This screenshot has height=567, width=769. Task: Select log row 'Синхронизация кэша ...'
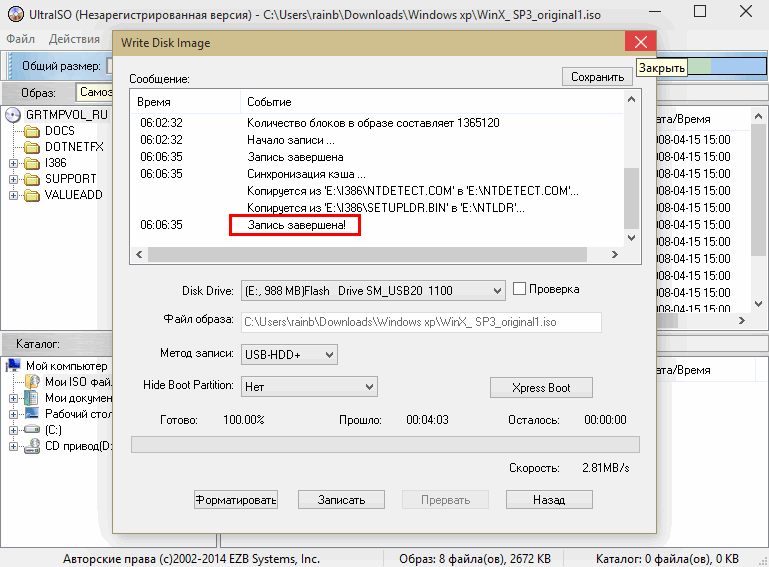377,174
